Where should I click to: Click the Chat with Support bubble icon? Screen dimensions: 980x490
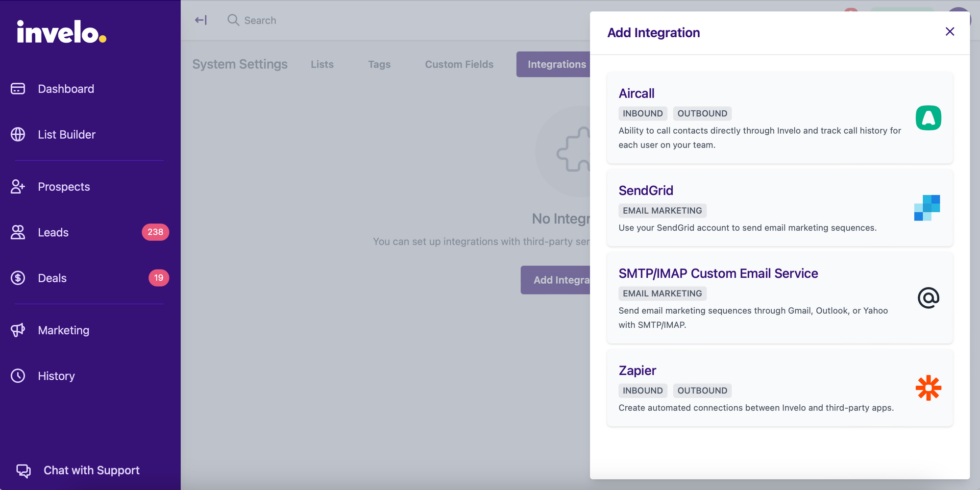[x=24, y=470]
